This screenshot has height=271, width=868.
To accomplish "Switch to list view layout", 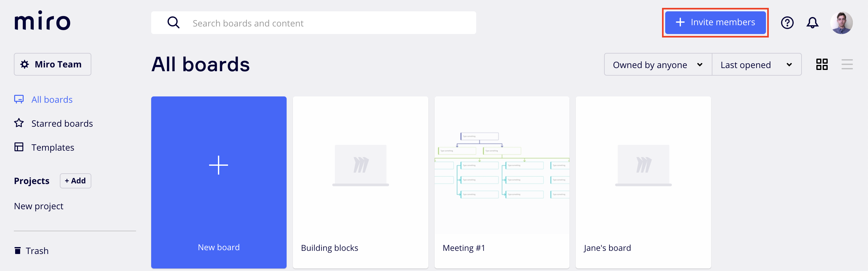I will [x=847, y=64].
